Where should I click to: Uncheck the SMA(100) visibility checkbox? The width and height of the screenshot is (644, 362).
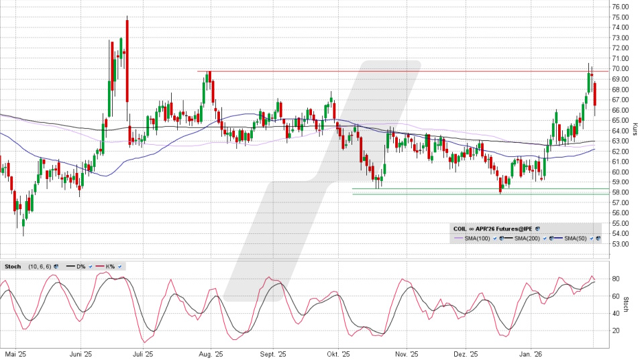click(x=494, y=239)
